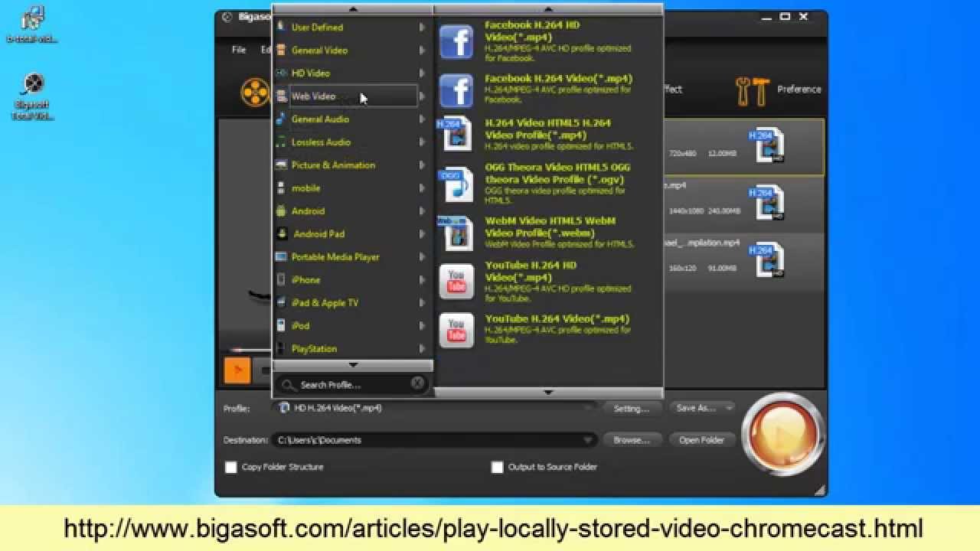Choose the WebM Video HTML5 profile icon
980x551 pixels.
tap(456, 233)
